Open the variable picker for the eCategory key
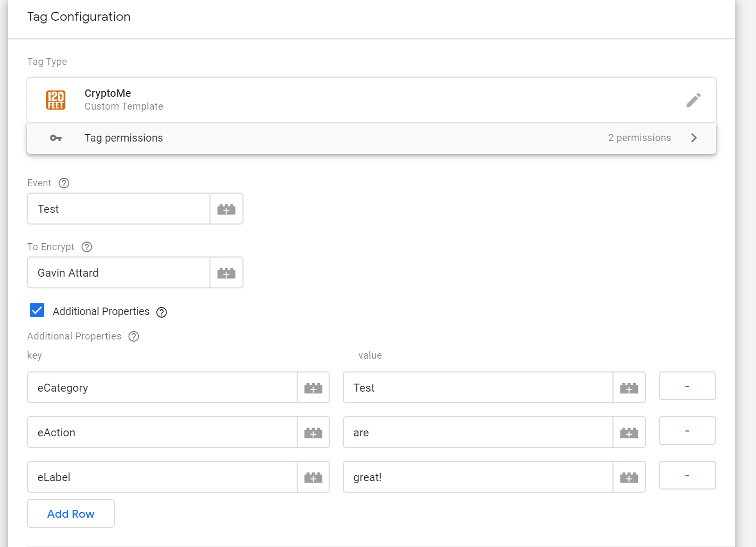756x547 pixels. [x=313, y=387]
